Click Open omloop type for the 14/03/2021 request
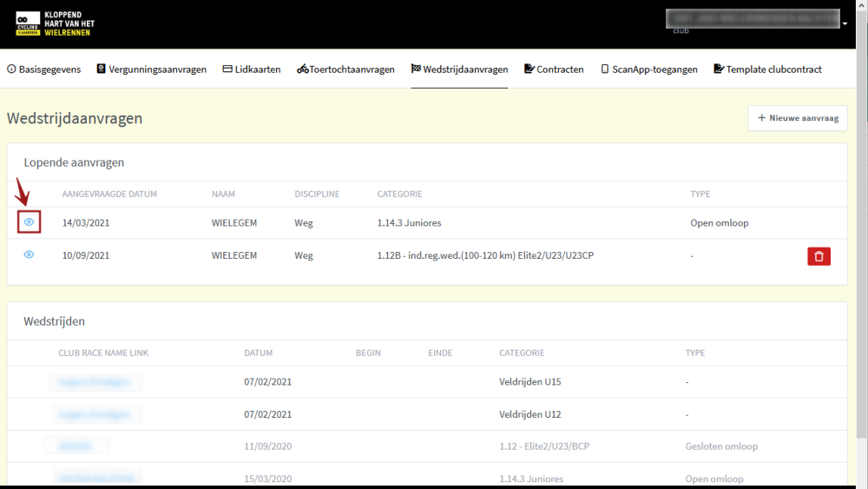The image size is (868, 489). 719,222
